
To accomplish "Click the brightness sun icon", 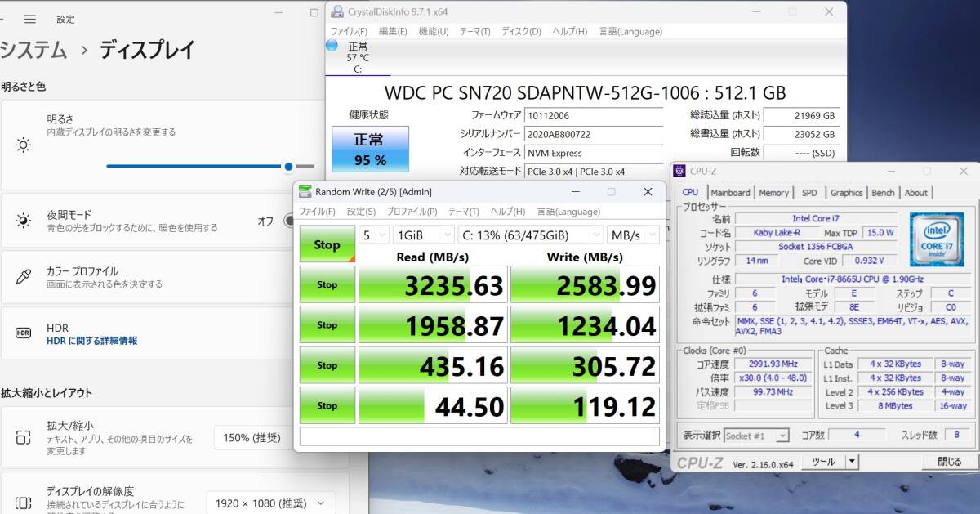I will pos(24,145).
